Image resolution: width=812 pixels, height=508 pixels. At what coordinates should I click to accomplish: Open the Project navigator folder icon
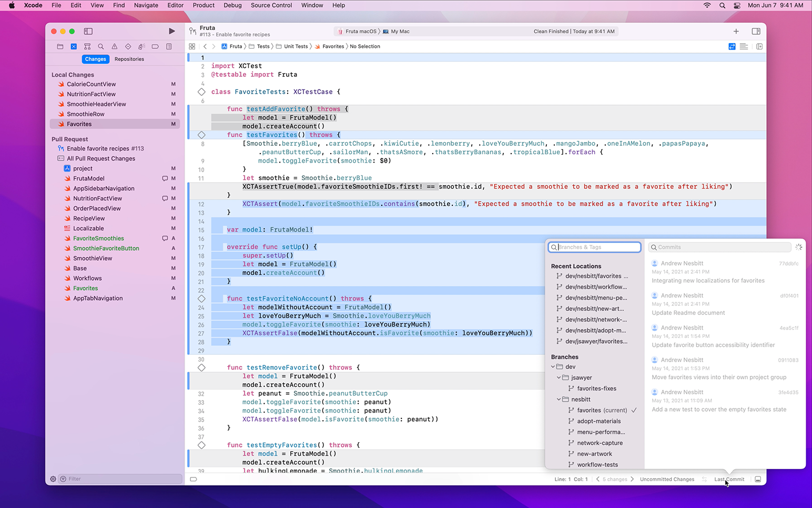(60, 46)
